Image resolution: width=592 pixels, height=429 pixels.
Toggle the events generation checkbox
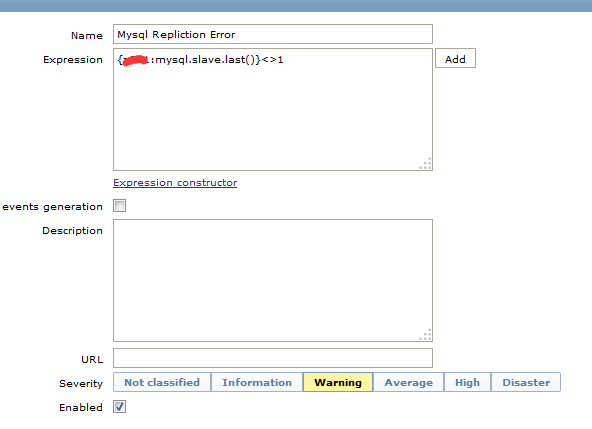point(119,206)
